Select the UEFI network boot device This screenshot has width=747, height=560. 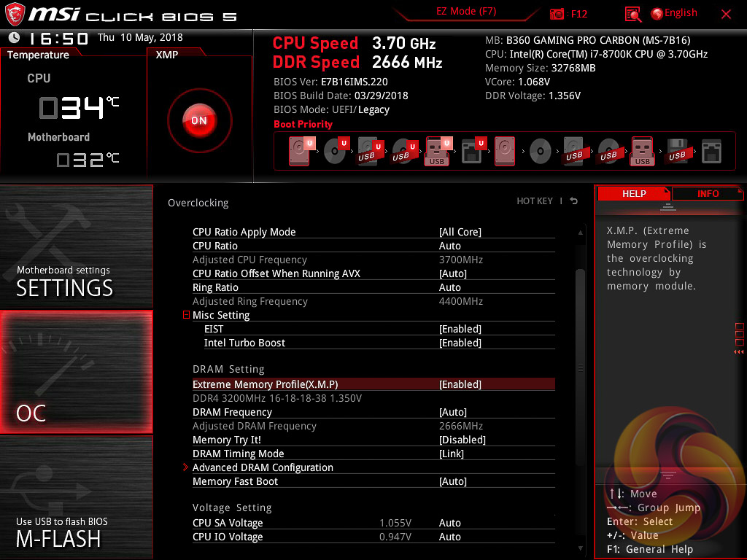pos(473,151)
